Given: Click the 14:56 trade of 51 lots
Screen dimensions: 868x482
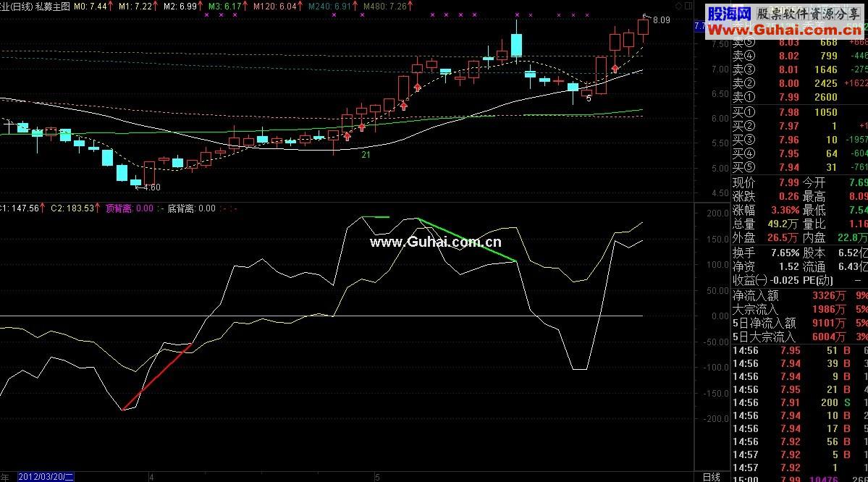Looking at the screenshot, I should (x=799, y=351).
